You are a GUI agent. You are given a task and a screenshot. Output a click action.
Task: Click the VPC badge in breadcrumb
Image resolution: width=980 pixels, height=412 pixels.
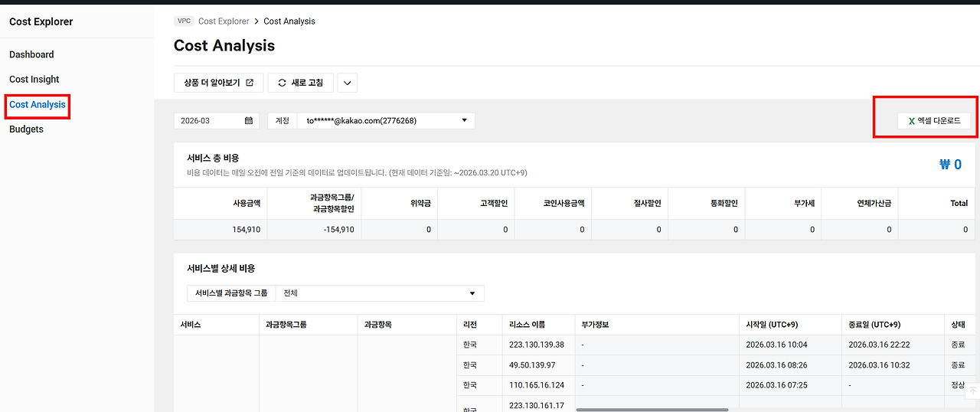pos(184,21)
